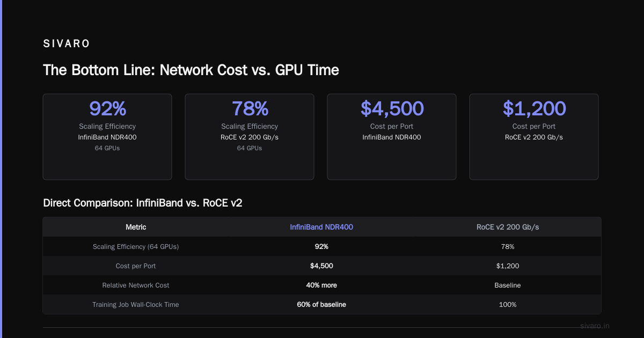Select the 78% Scaling Efficiency card
644x338 pixels.
point(250,137)
